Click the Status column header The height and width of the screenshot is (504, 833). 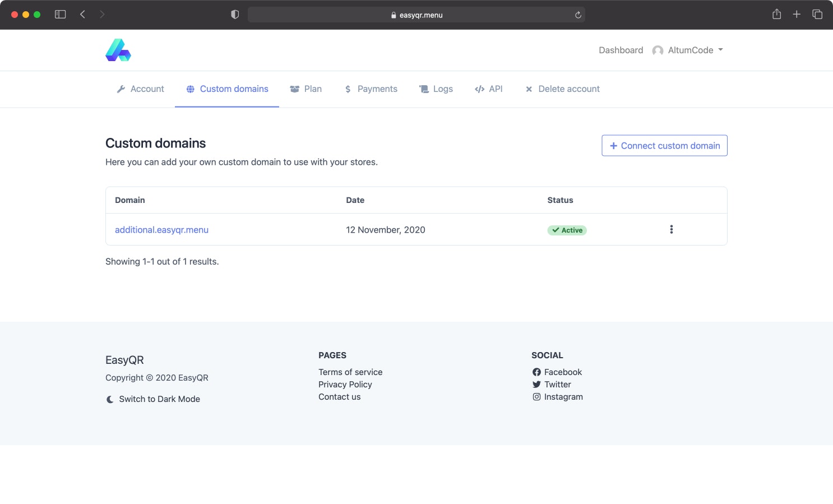(x=560, y=200)
